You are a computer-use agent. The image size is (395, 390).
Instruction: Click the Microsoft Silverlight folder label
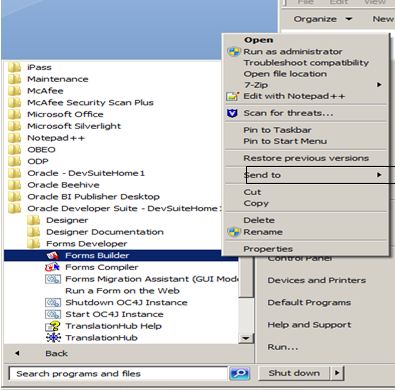(74, 126)
